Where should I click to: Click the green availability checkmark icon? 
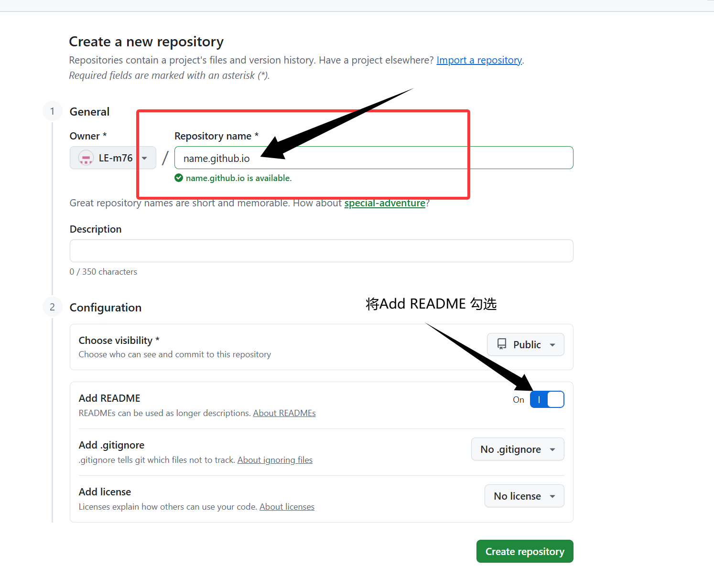(179, 178)
